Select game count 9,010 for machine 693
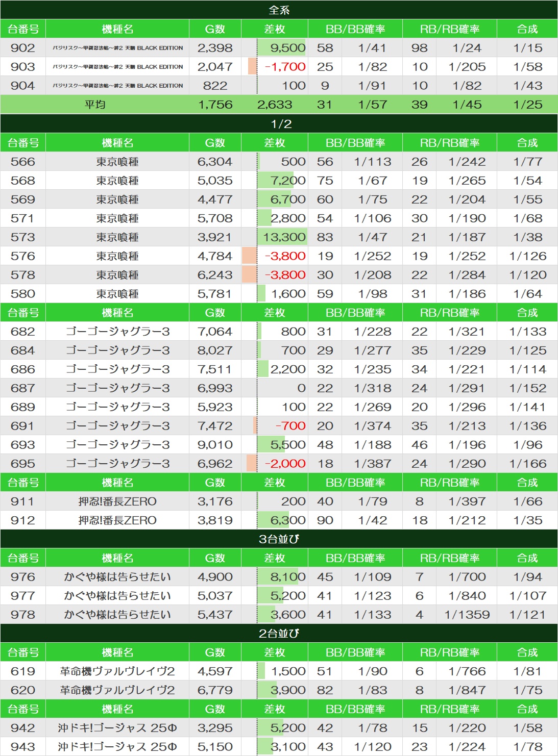 click(215, 445)
